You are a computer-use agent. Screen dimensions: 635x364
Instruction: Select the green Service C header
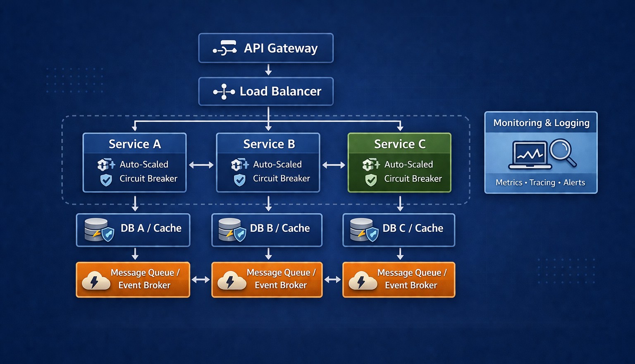pyautogui.click(x=399, y=143)
